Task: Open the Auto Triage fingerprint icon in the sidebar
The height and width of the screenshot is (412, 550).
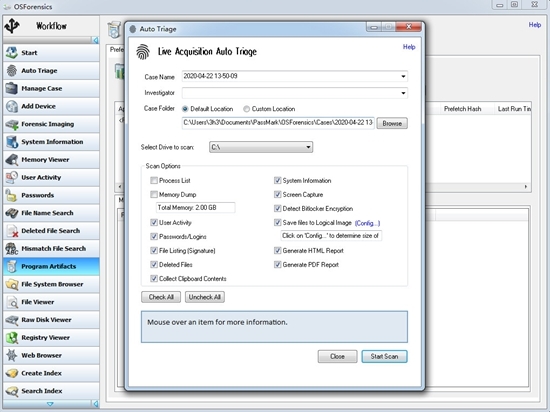Action: 12,70
